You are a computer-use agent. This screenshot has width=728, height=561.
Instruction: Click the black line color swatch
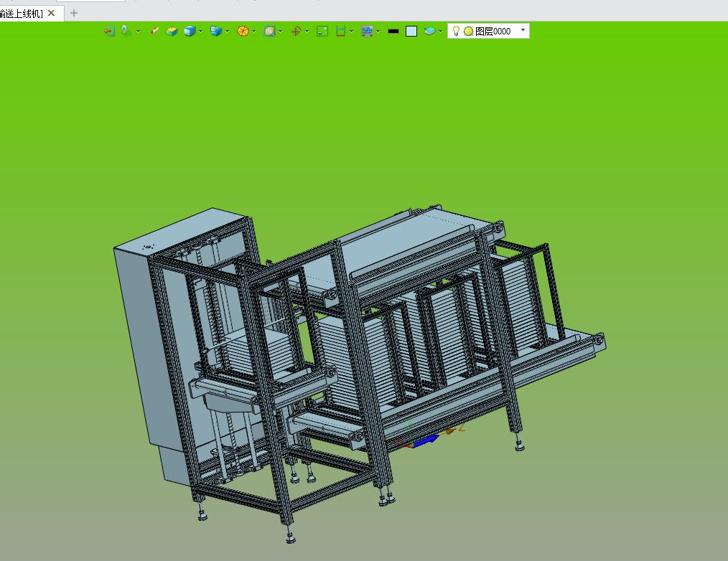[x=393, y=31]
